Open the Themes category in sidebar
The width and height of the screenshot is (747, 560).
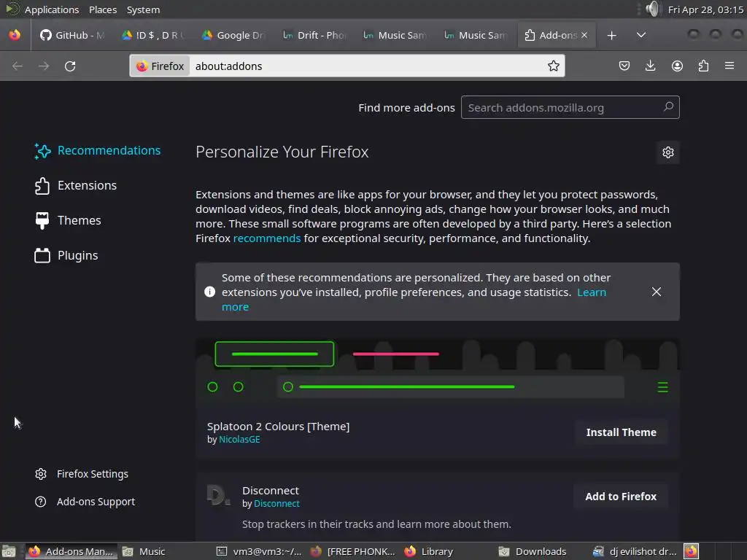tap(68, 220)
